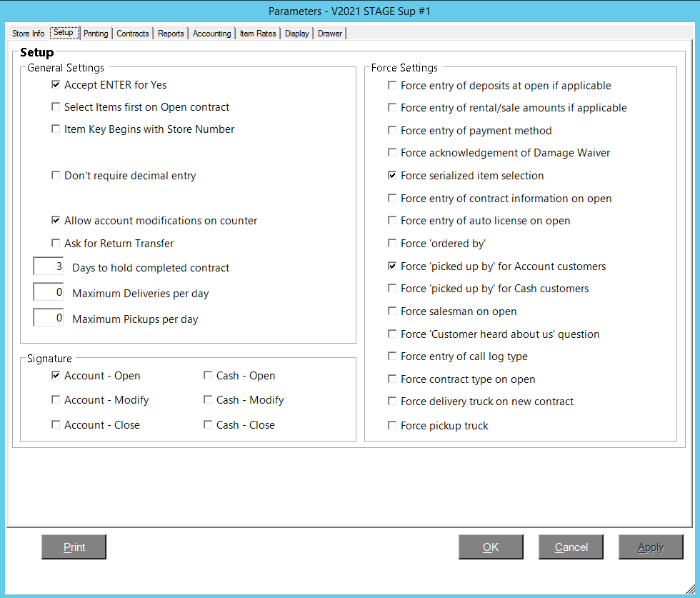700x598 pixels.
Task: Switch to the Store Info tab
Action: pyautogui.click(x=29, y=34)
